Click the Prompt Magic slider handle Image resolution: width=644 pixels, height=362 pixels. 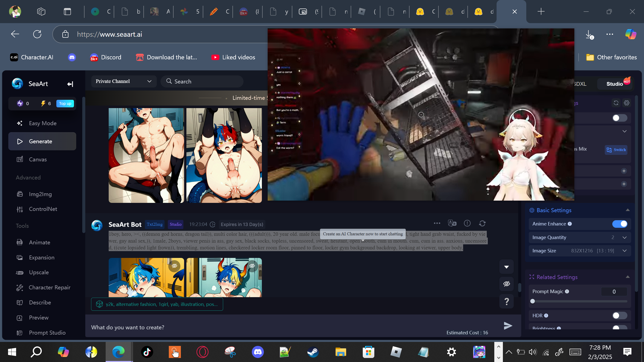coord(533,301)
